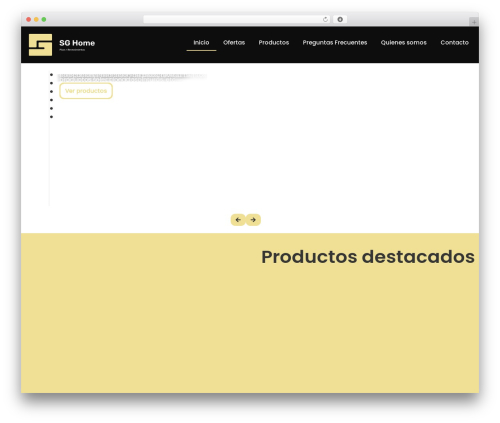
Task: Maximize window using the green button
Action: point(44,20)
